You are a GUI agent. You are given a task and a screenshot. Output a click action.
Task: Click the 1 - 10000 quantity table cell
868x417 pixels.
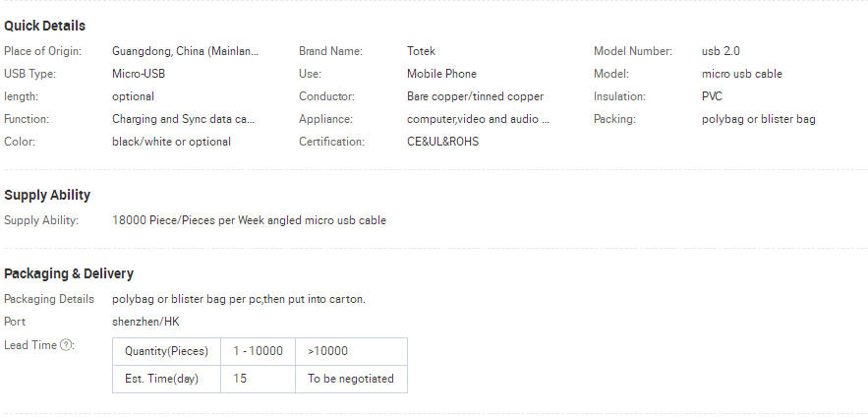(x=258, y=351)
